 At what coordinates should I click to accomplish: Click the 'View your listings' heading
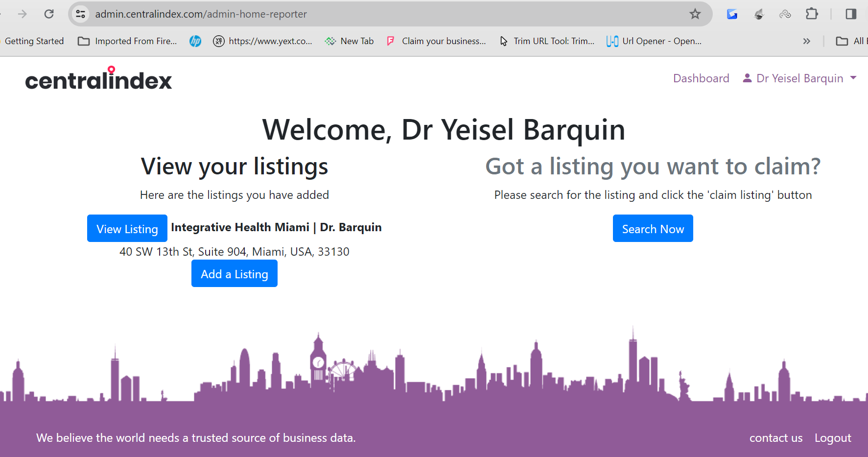(x=235, y=167)
